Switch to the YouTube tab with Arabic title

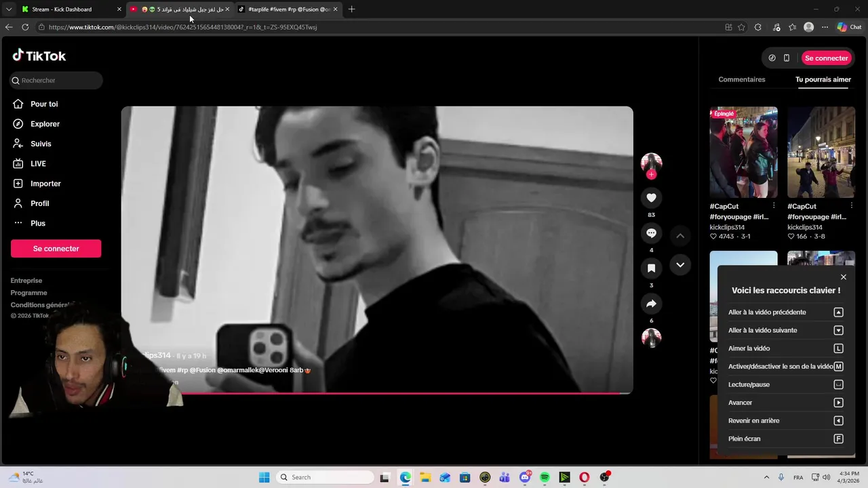[180, 9]
